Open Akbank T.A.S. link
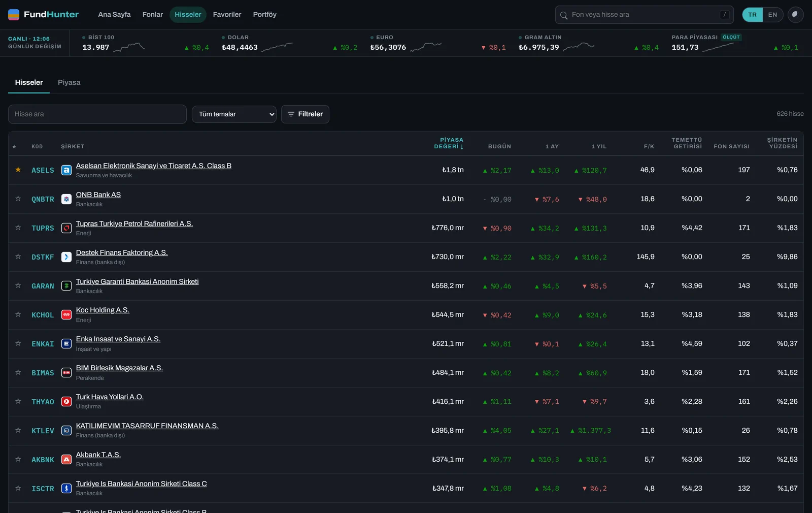This screenshot has height=513, width=812. coord(98,455)
